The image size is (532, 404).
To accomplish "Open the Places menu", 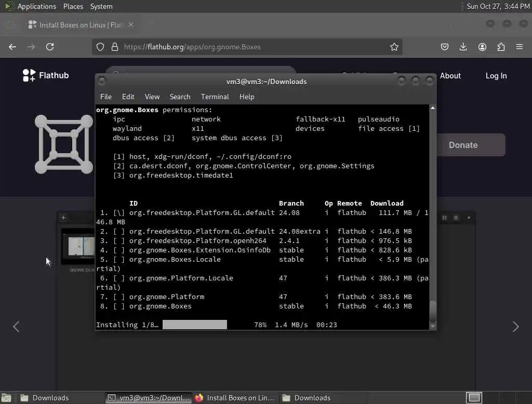I will coord(73,6).
